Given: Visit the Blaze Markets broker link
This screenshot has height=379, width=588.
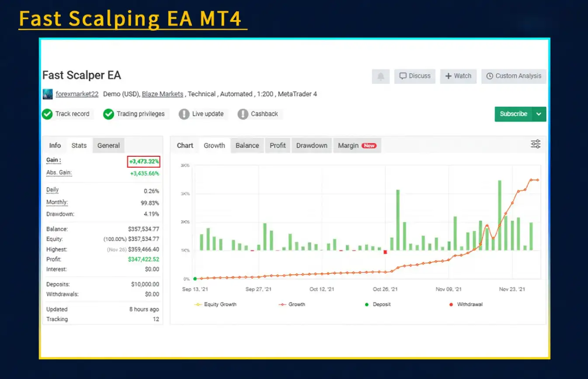Looking at the screenshot, I should [162, 94].
